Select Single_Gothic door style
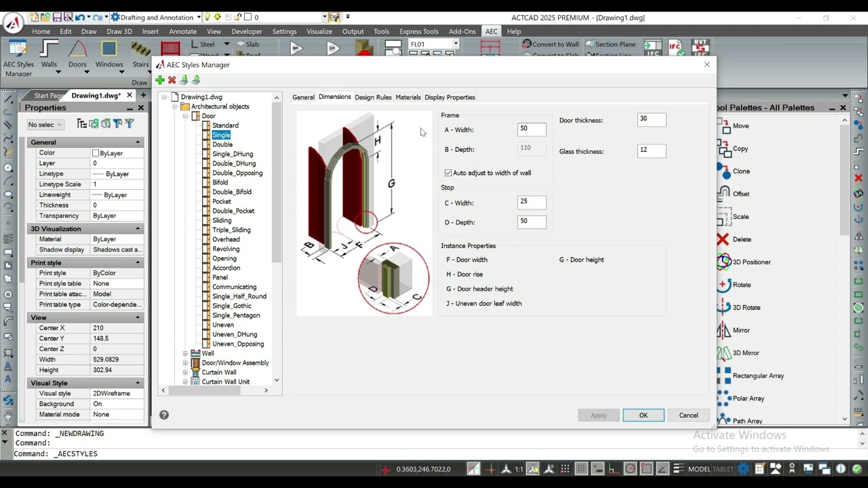868x488 pixels. click(x=232, y=306)
